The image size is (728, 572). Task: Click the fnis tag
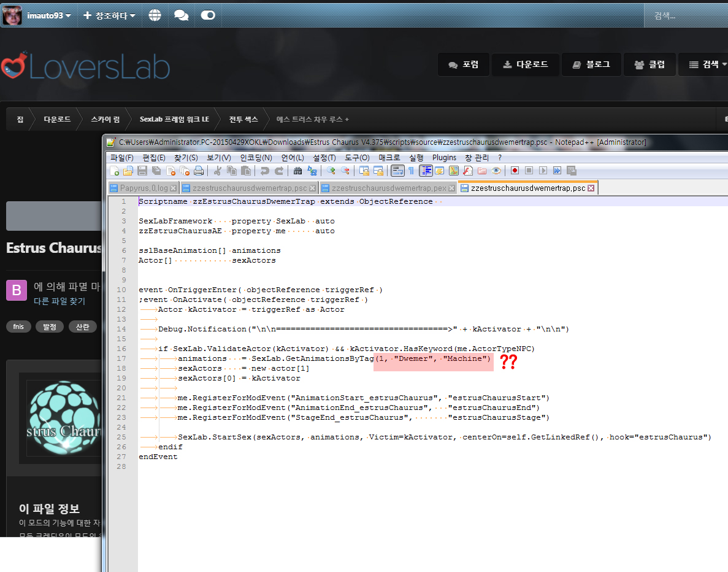[x=18, y=327]
